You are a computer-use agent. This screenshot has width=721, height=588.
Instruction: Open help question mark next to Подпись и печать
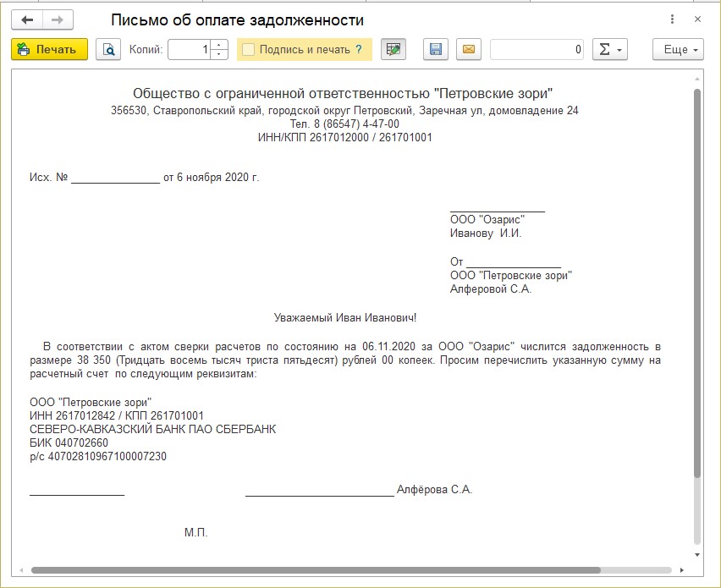[x=359, y=49]
